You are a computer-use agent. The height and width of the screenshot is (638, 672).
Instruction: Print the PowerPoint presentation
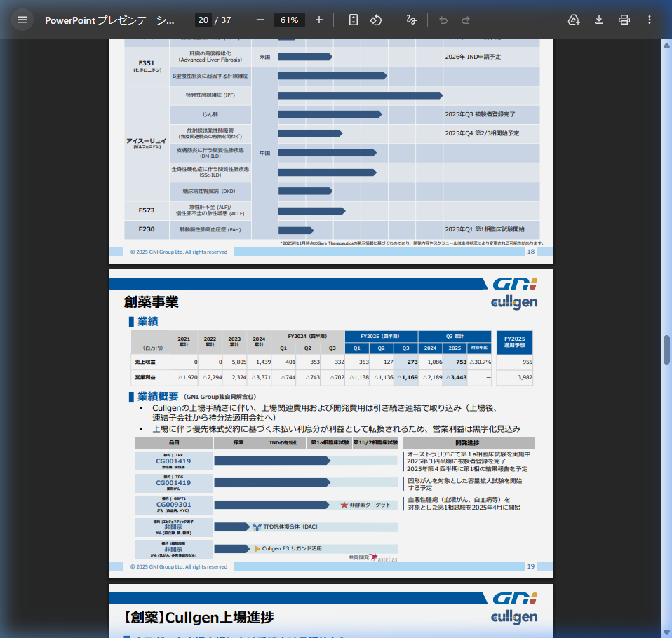click(624, 20)
